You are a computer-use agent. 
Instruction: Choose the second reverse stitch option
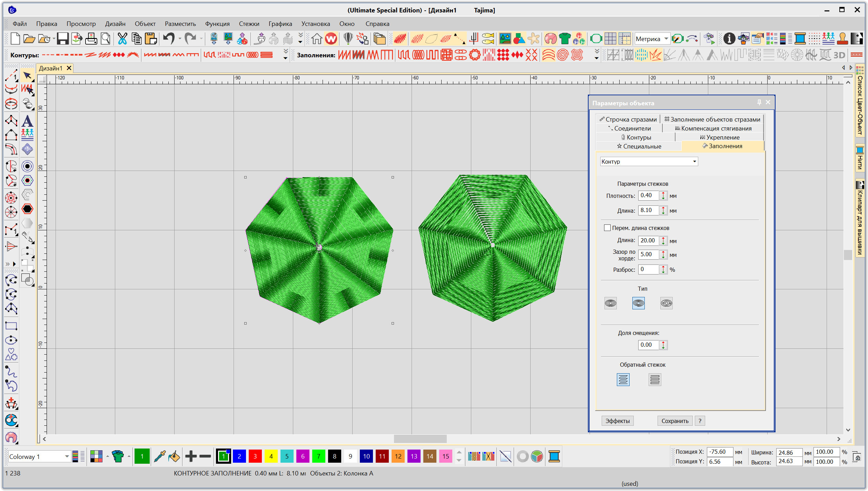coord(654,380)
